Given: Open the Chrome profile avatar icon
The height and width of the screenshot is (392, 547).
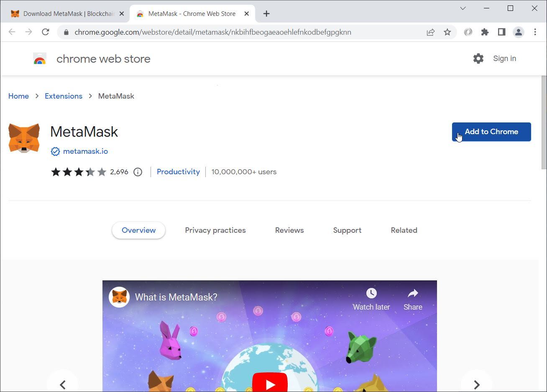Looking at the screenshot, I should coord(518,32).
